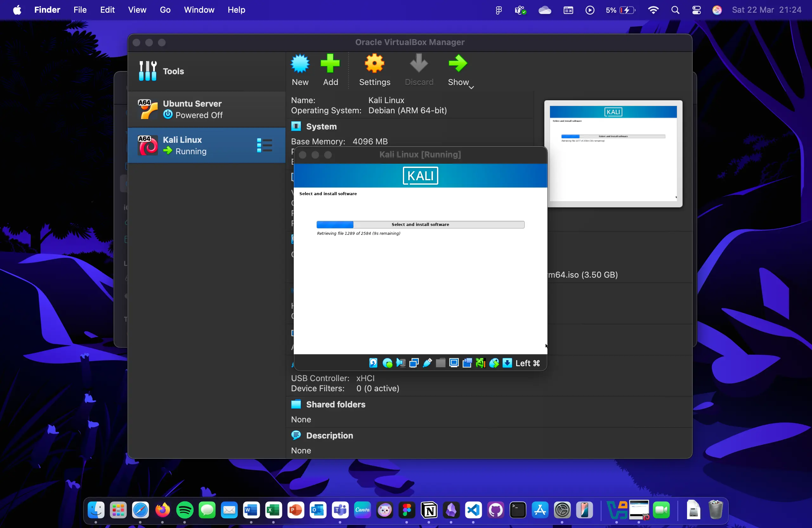Toggle the video recording status indicator
Image resolution: width=812 pixels, height=528 pixels.
(x=467, y=362)
